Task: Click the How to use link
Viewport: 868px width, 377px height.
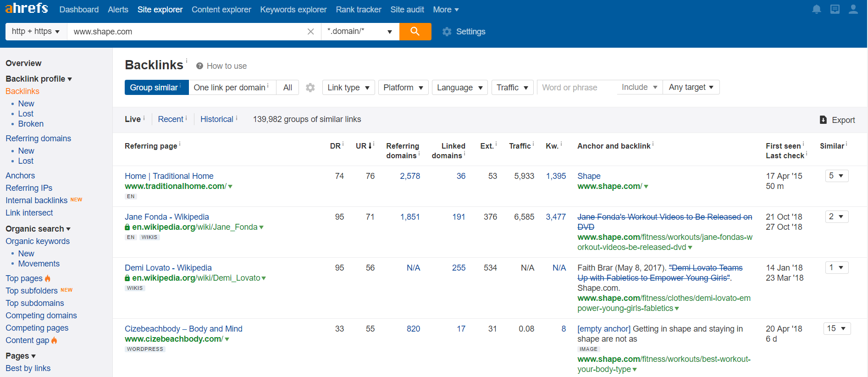Action: 227,66
